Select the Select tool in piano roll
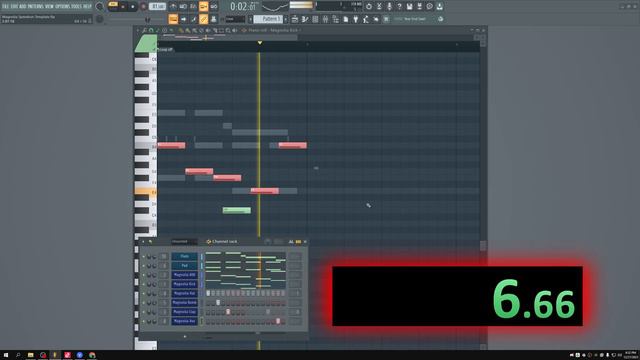 [x=222, y=30]
